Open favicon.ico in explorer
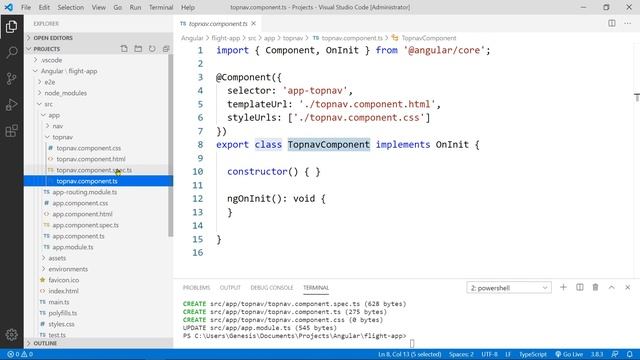The height and width of the screenshot is (360, 640). click(x=64, y=280)
